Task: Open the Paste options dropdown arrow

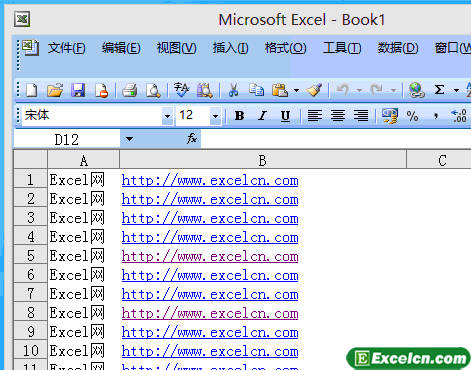Action: click(x=296, y=90)
